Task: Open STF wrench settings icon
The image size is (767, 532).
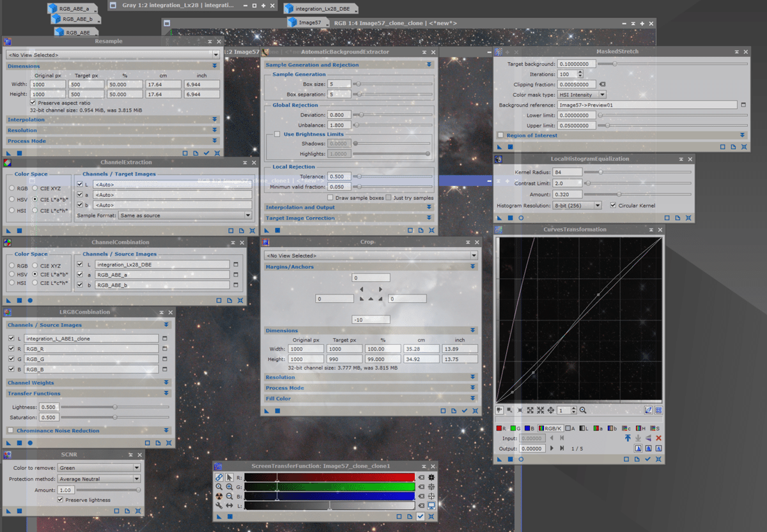Action: [219, 505]
